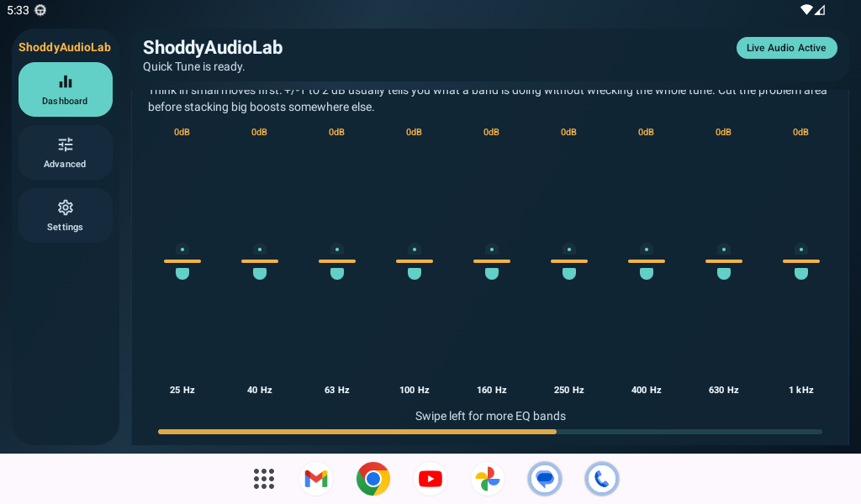Click the ShoddyAudioLab sidebar title

coord(65,47)
